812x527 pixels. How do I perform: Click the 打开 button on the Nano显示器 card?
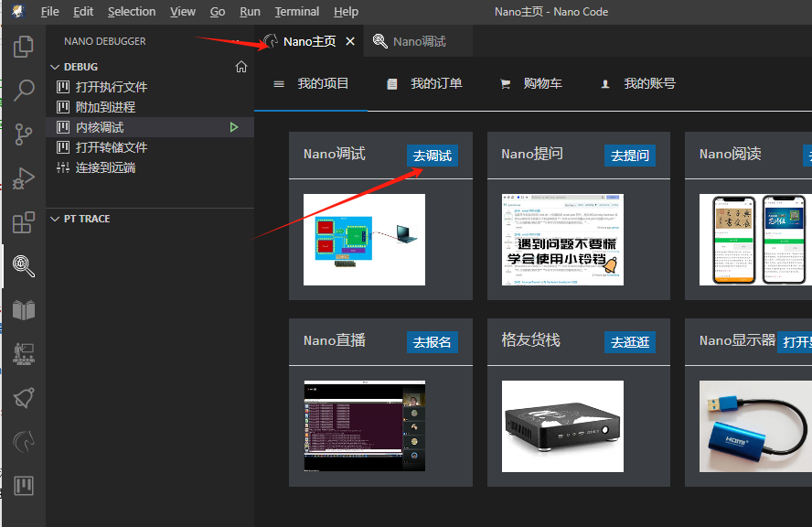click(x=795, y=342)
